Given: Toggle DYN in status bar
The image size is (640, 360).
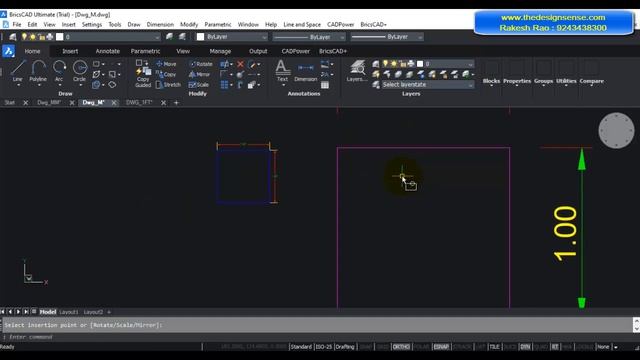Looking at the screenshot, I should 525,347.
